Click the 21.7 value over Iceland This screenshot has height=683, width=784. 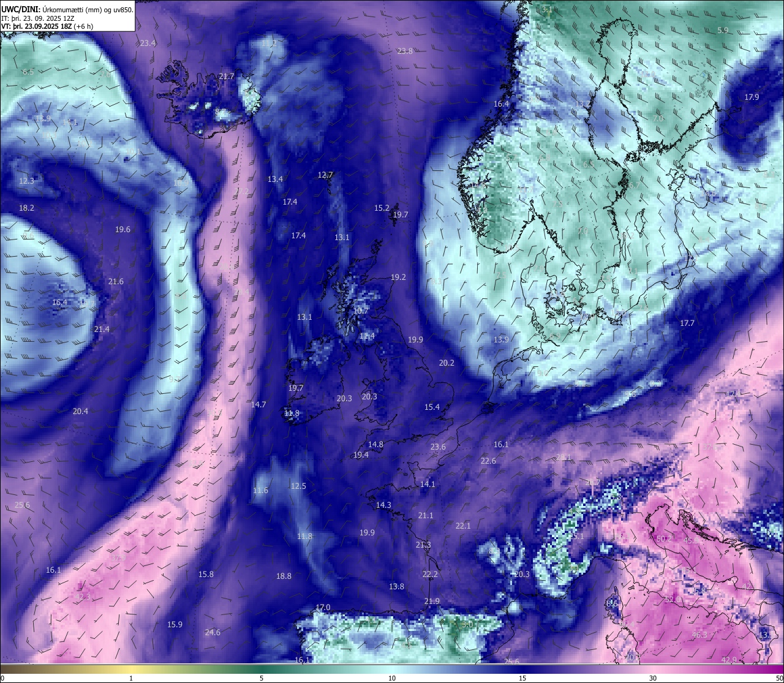(x=227, y=76)
